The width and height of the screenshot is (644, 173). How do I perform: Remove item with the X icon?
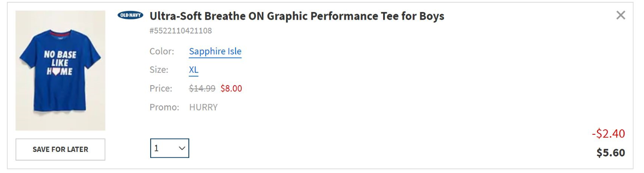pyautogui.click(x=621, y=15)
